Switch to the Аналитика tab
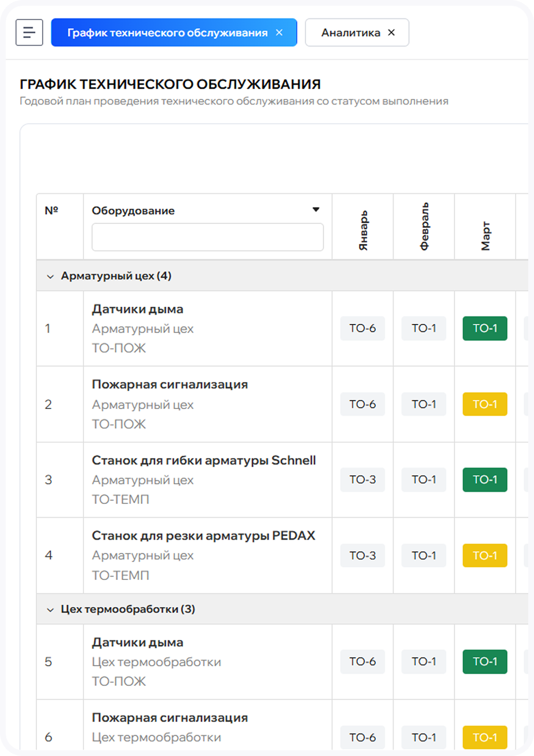The height and width of the screenshot is (756, 534). pyautogui.click(x=350, y=33)
